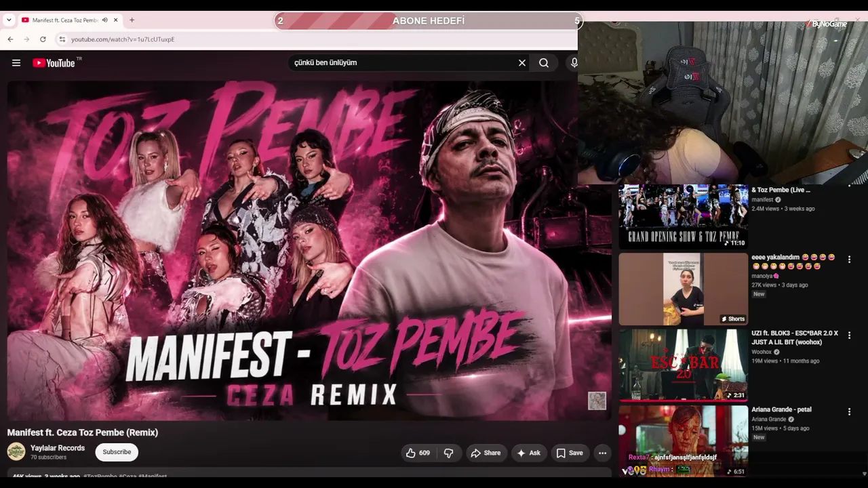The width and height of the screenshot is (868, 488).
Task: Open options menu for UZI ft. BLOK3 video
Action: (849, 335)
